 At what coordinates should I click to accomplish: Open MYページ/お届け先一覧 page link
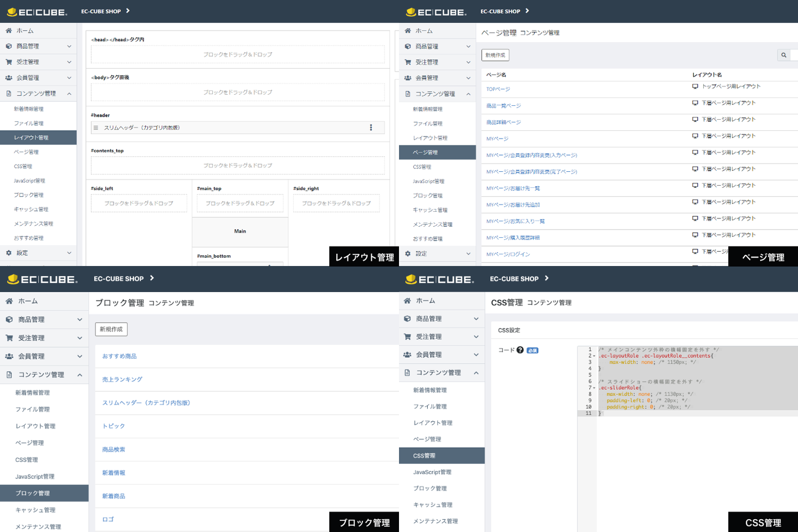[x=513, y=188]
